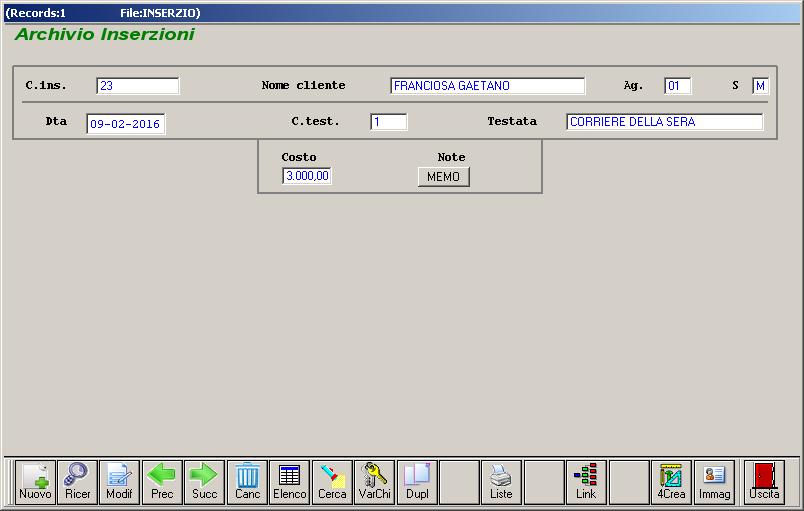Click the File:INSERZIO title bar text
804x511 pixels.
160,13
